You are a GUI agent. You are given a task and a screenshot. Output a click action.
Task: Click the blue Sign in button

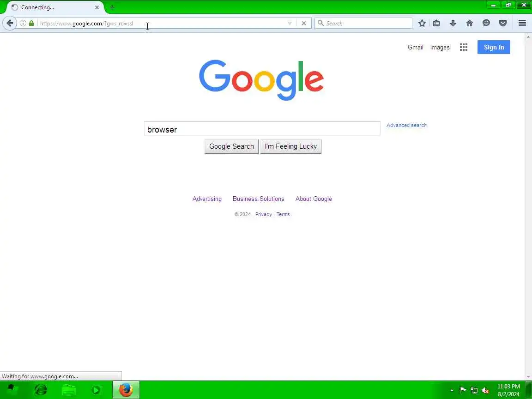click(494, 47)
